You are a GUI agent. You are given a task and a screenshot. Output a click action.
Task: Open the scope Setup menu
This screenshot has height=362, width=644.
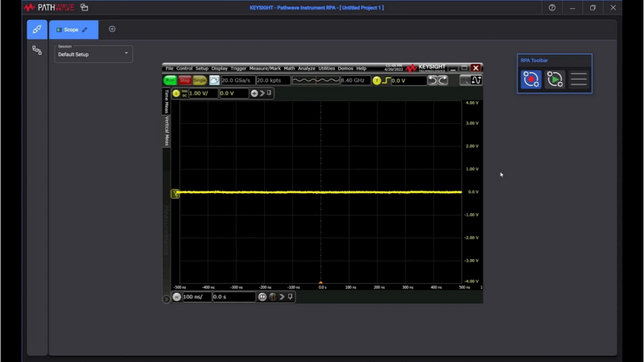click(x=202, y=68)
